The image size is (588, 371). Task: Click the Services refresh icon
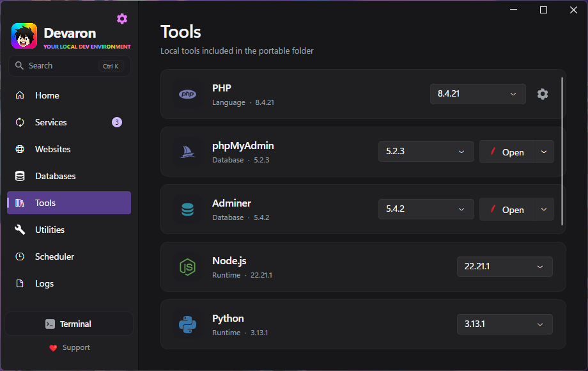pyautogui.click(x=20, y=122)
